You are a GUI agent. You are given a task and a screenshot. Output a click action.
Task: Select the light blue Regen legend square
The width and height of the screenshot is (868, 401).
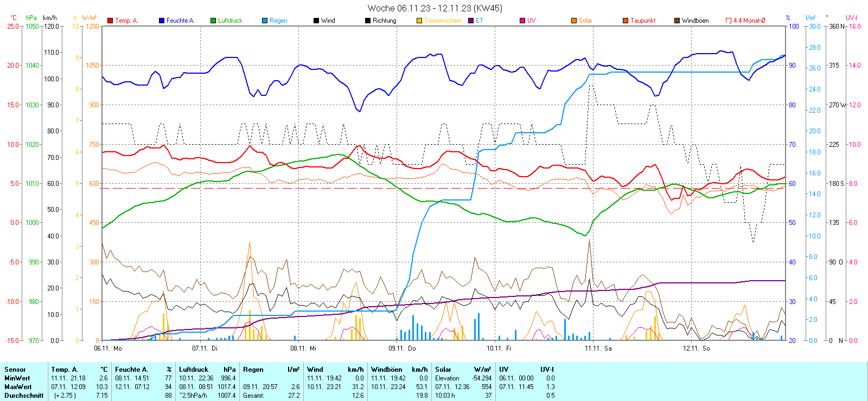(265, 21)
